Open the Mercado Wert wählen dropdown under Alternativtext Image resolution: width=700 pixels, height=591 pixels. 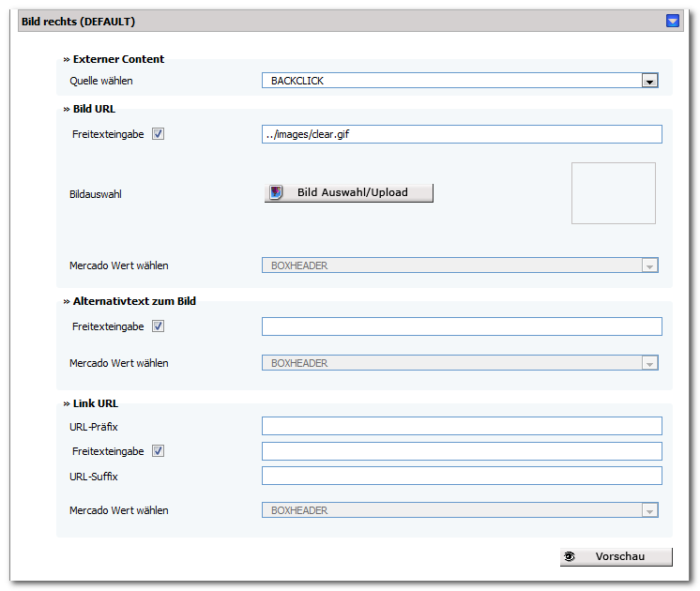pos(460,363)
